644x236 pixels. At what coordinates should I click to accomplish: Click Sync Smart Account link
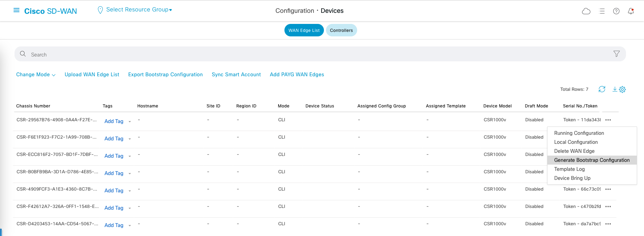[236, 75]
